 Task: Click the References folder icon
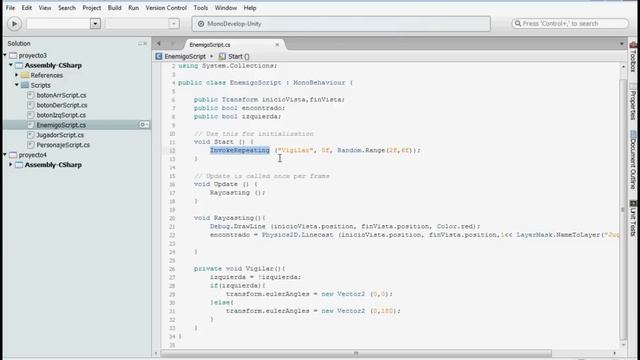point(25,75)
